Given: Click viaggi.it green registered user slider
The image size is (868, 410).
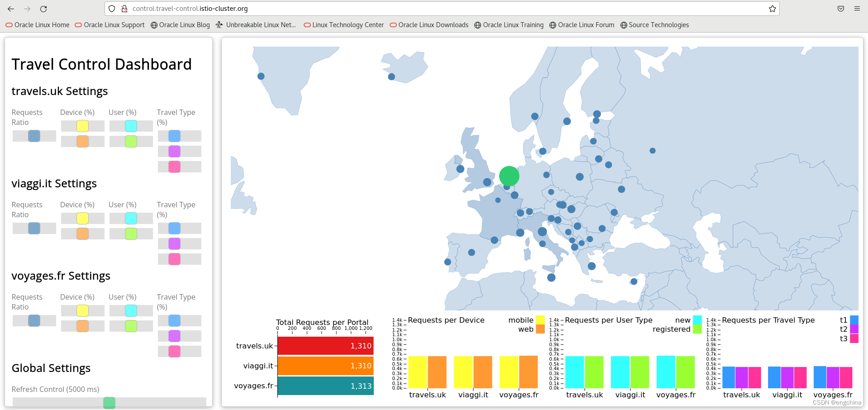Looking at the screenshot, I should click(x=131, y=234).
